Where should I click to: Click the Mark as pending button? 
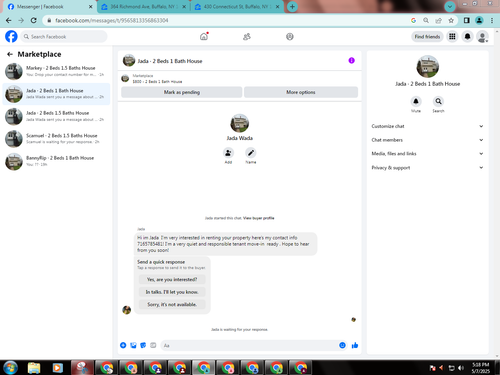[x=182, y=92]
